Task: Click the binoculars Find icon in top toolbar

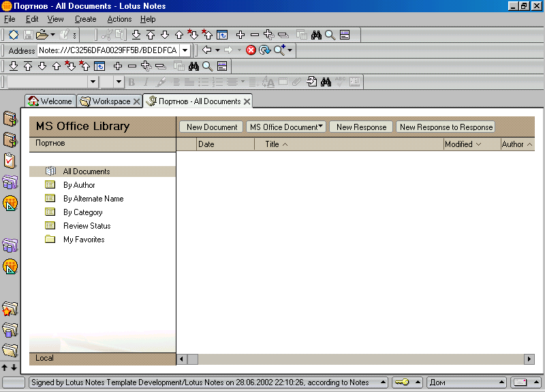Action: pyautogui.click(x=316, y=35)
